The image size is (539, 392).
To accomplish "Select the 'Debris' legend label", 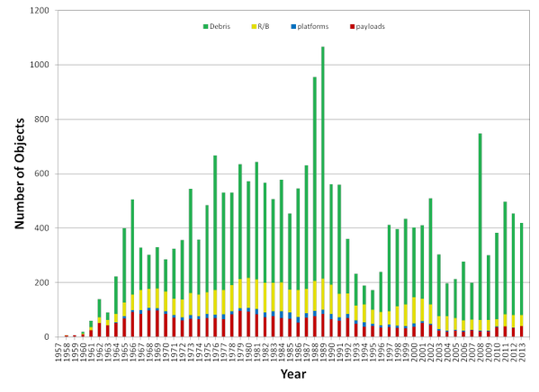I will click(x=220, y=26).
